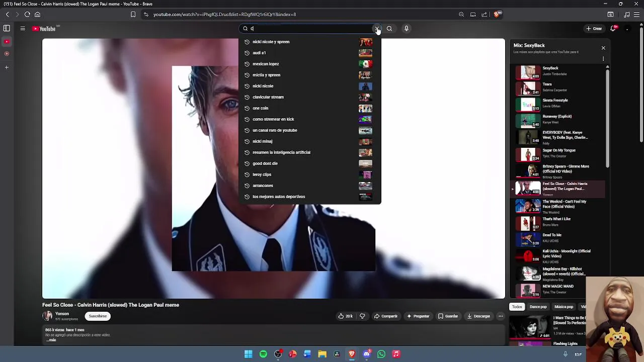This screenshot has width=644, height=362.
Task: Open the mix playlist three-dot options
Action: point(603,59)
